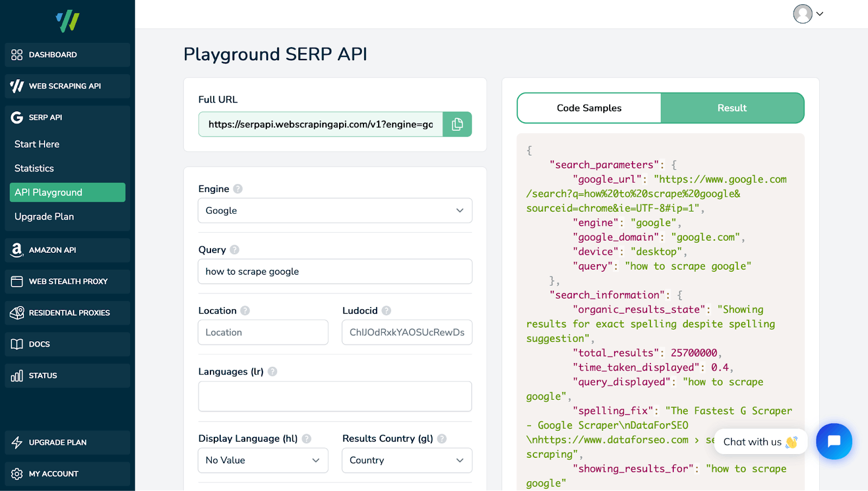The height and width of the screenshot is (491, 868).
Task: Click the help icon next to Query
Action: 234,250
